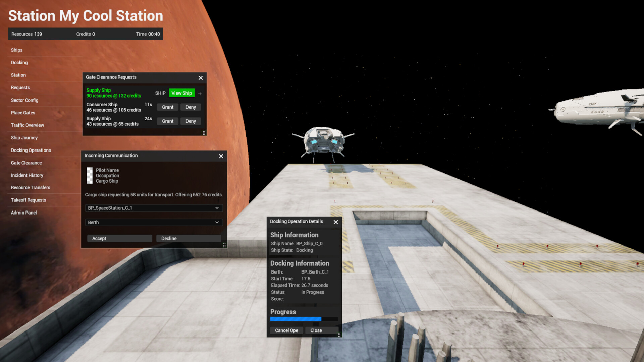Close the Gate Clearance Requests panel
This screenshot has width=644, height=362.
coord(201,78)
